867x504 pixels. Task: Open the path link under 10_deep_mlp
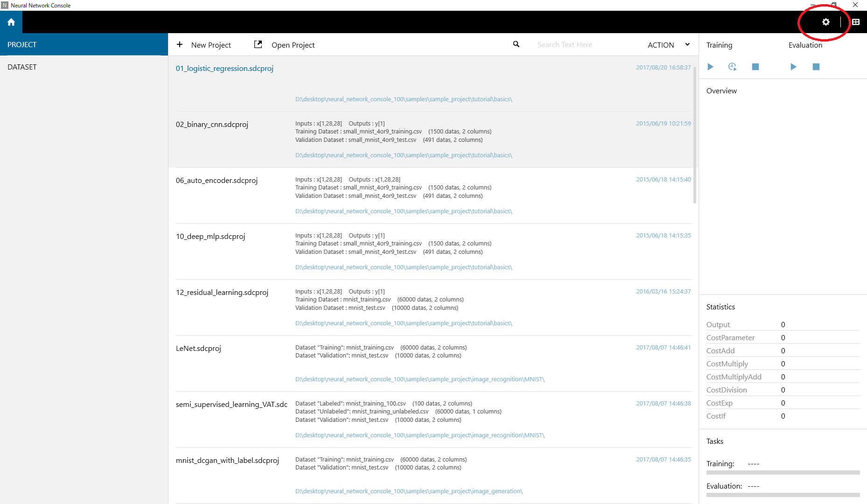tap(404, 267)
